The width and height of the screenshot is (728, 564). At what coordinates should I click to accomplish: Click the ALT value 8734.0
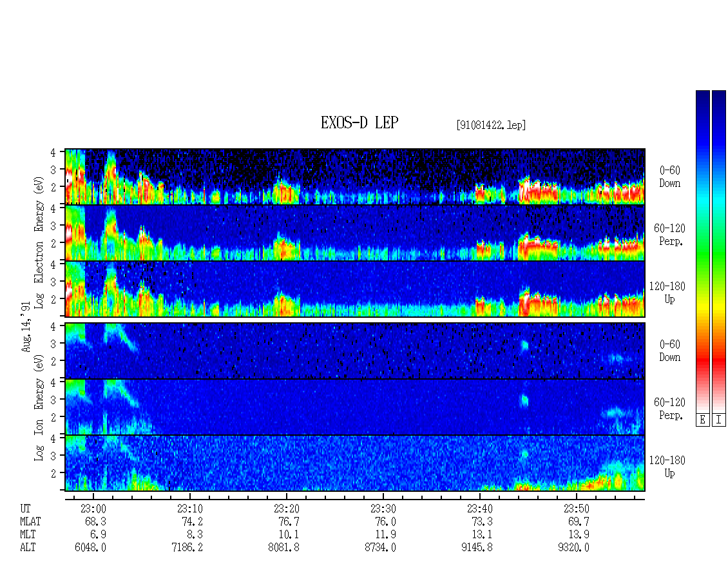[380, 548]
